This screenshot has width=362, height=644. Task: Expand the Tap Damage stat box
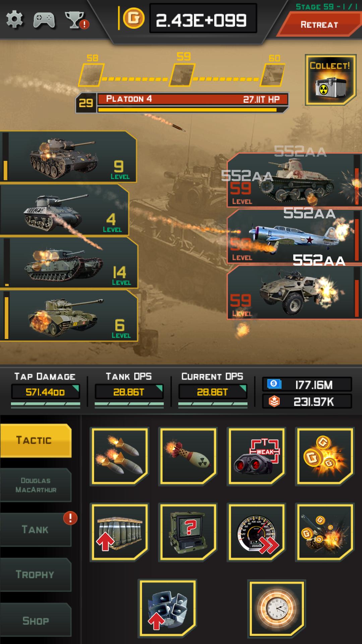pos(45,392)
